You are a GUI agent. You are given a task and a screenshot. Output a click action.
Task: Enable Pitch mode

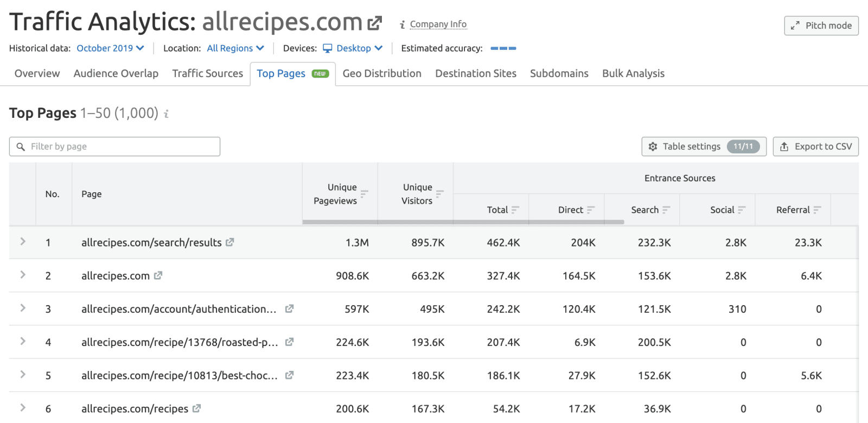click(821, 26)
